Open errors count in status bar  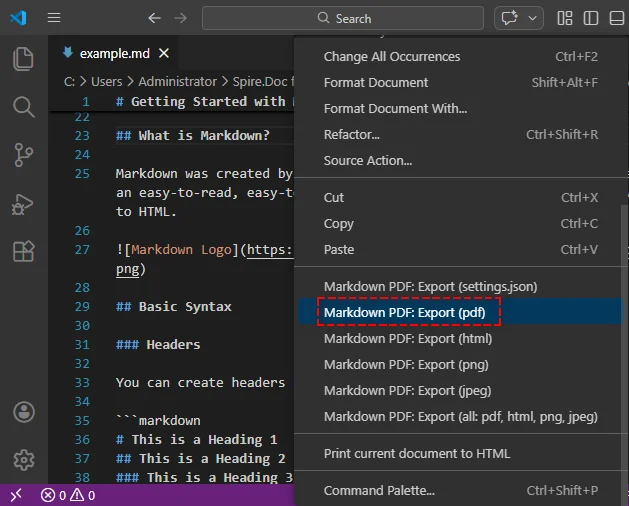[53, 495]
